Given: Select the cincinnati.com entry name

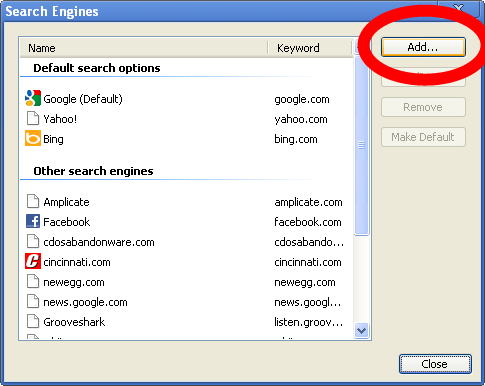Looking at the screenshot, I should 77,262.
